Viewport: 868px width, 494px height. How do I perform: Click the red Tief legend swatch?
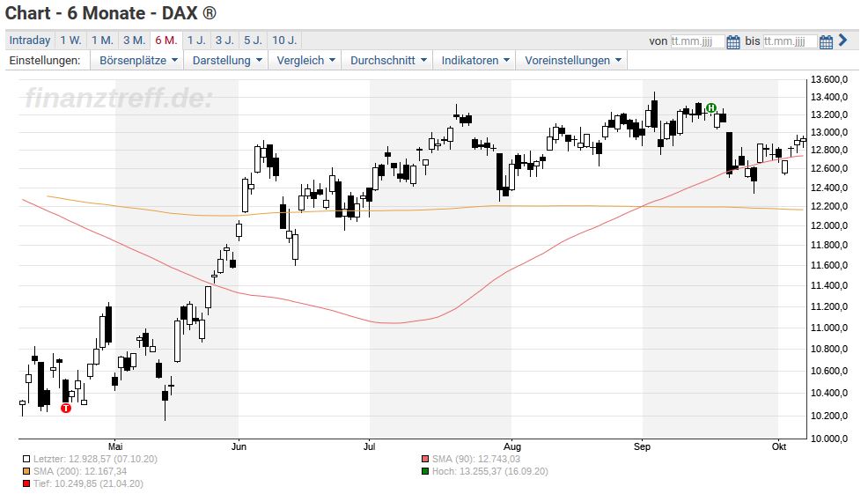coord(26,483)
